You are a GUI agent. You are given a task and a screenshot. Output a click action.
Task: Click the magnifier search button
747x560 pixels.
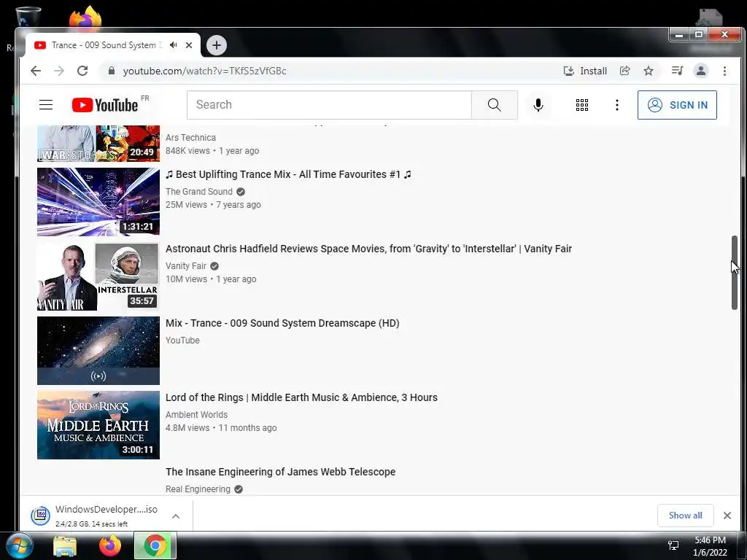[x=494, y=105]
